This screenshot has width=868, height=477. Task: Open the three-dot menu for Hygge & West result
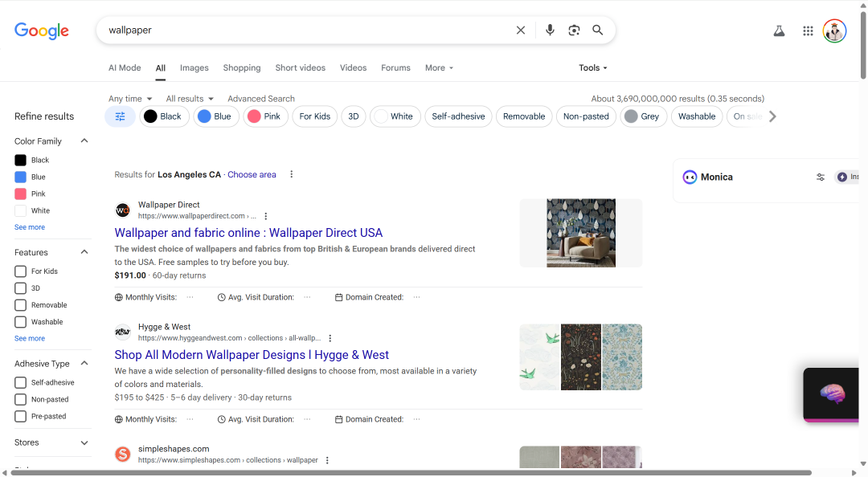[x=330, y=338]
